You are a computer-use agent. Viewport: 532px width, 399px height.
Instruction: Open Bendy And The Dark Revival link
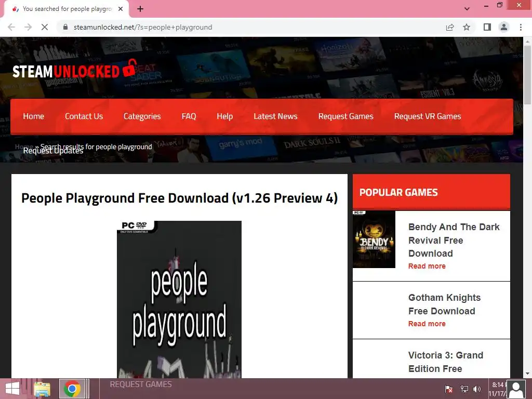coord(454,240)
